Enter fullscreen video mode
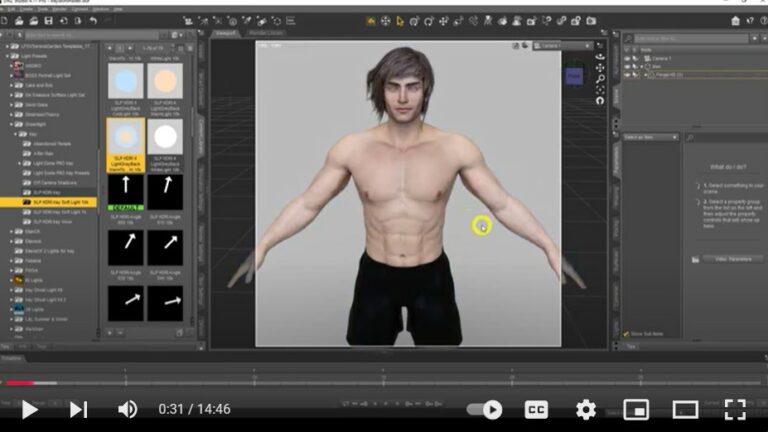Viewport: 768px width, 432px height. click(x=735, y=409)
